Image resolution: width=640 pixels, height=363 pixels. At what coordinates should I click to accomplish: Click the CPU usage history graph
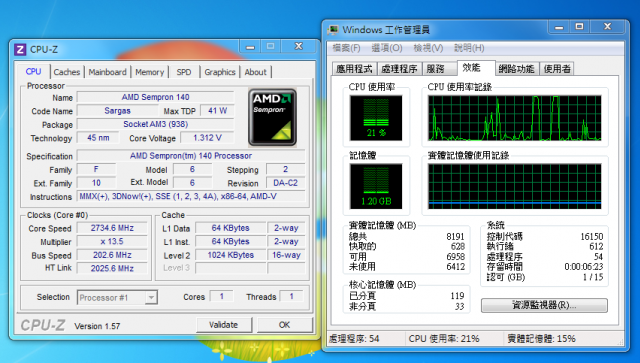[x=514, y=118]
